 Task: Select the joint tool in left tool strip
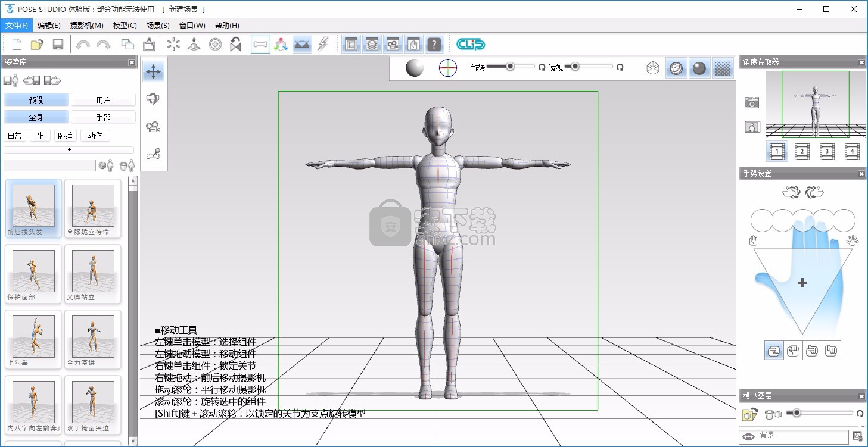(153, 155)
